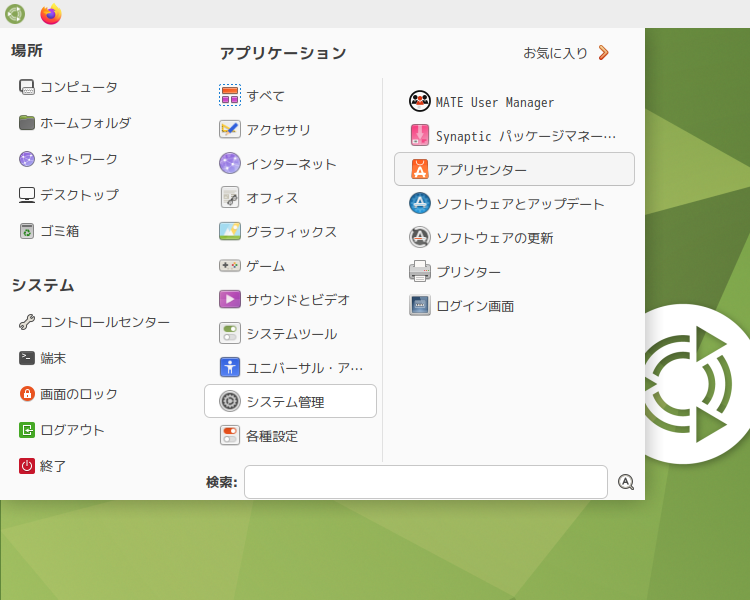
Task: Open ソフトウェアとアップデート
Action: [x=514, y=203]
